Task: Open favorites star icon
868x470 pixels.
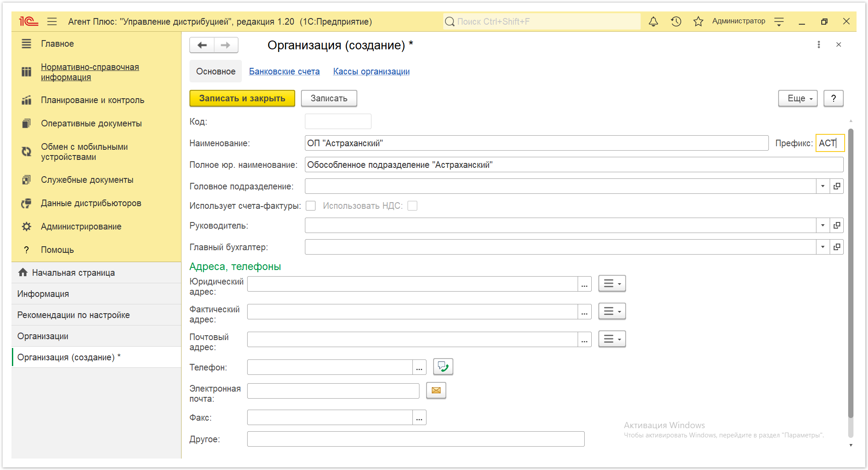Action: pyautogui.click(x=698, y=21)
